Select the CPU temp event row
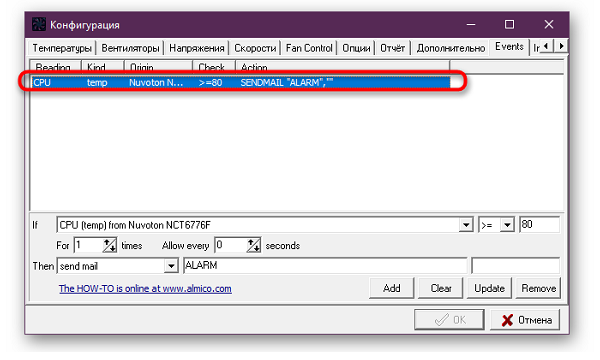600x360 pixels. (x=241, y=82)
